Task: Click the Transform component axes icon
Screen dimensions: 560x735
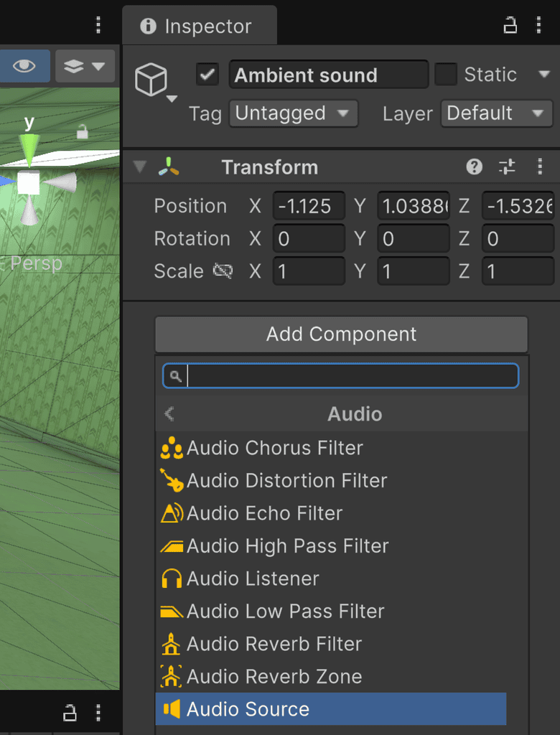Action: tap(169, 167)
